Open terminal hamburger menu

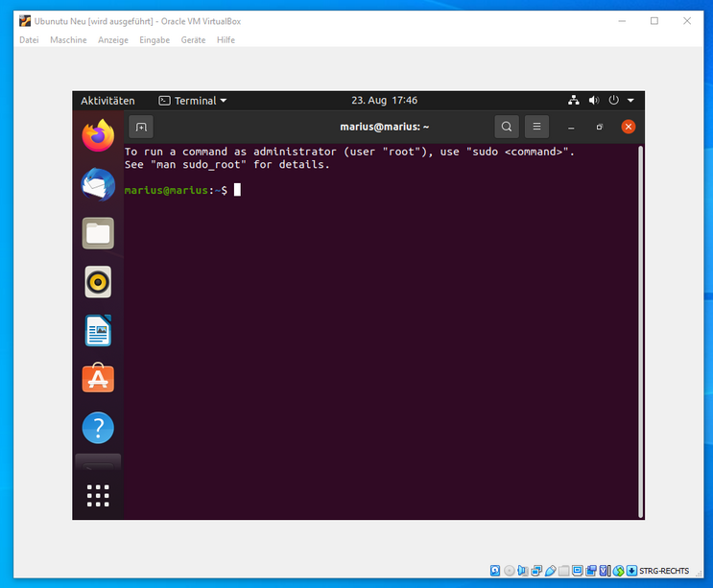pos(536,127)
